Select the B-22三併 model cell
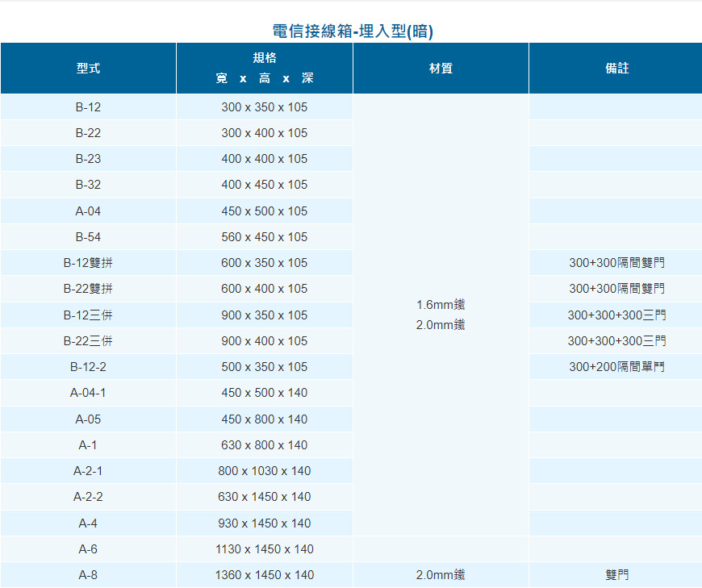The height and width of the screenshot is (588, 702). coord(88,341)
